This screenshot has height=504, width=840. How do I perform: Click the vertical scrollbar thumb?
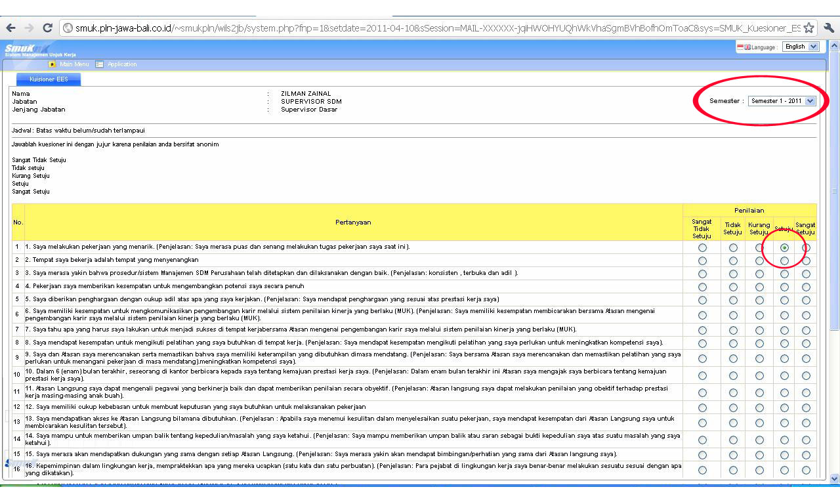point(834,192)
